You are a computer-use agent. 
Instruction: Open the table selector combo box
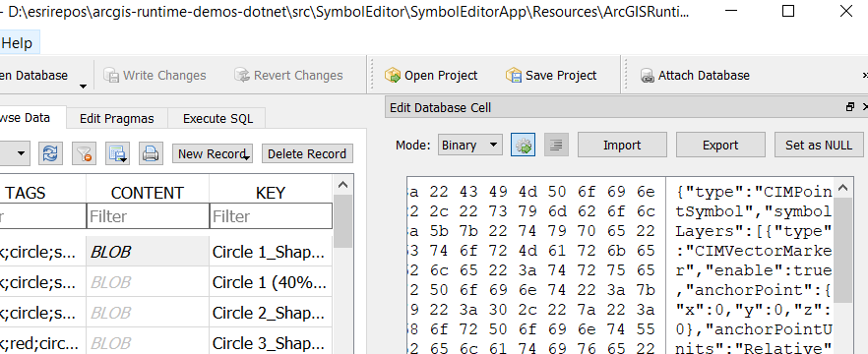pos(15,153)
